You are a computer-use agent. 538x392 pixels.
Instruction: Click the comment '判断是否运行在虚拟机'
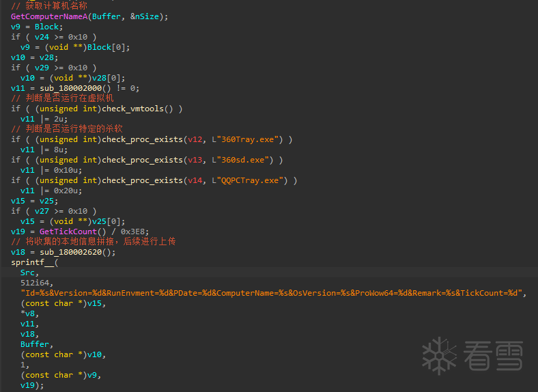point(70,98)
